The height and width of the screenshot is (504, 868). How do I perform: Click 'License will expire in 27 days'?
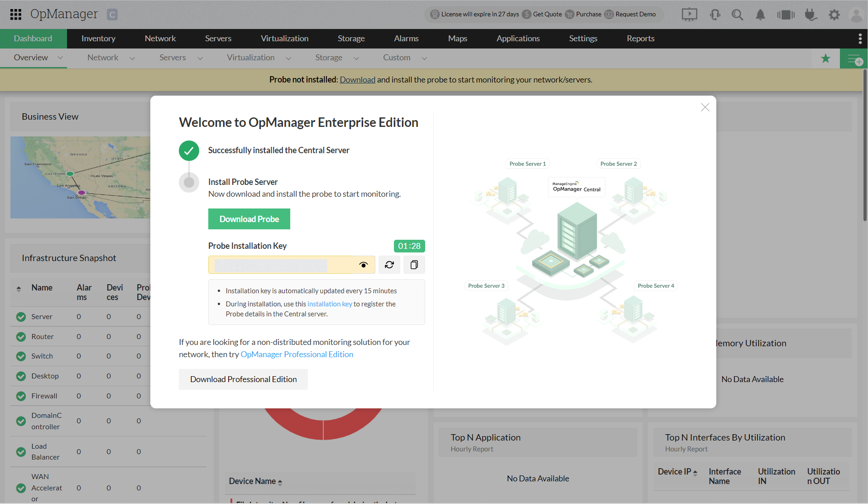[480, 14]
